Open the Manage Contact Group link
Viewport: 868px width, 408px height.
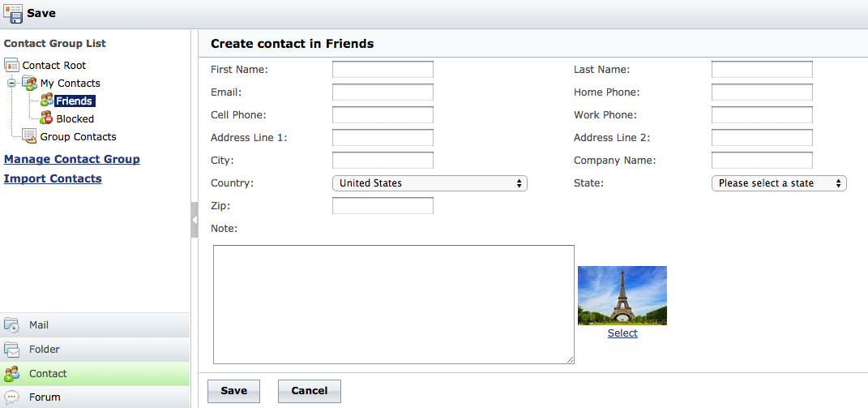72,159
